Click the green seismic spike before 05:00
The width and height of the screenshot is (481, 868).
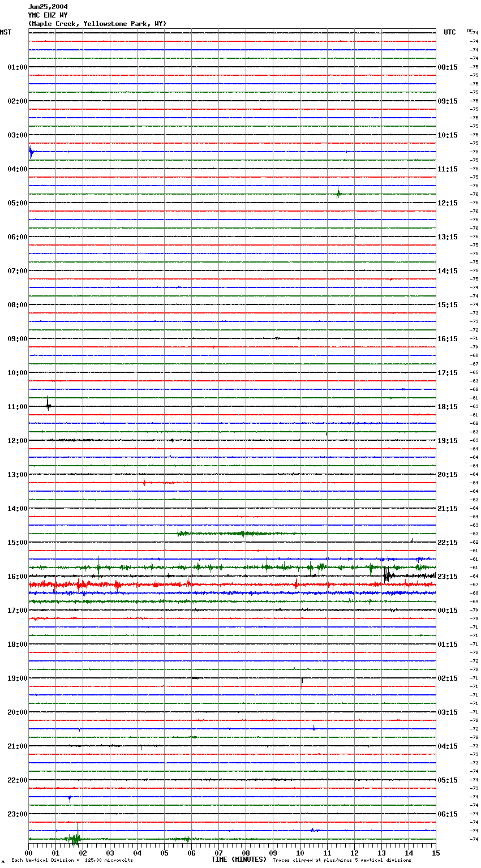(x=338, y=193)
